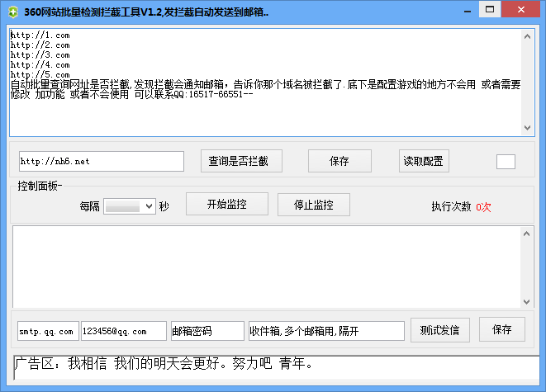Screen dimensions: 546x392
Task: Select the smtp.qq.com server field
Action: (47, 331)
